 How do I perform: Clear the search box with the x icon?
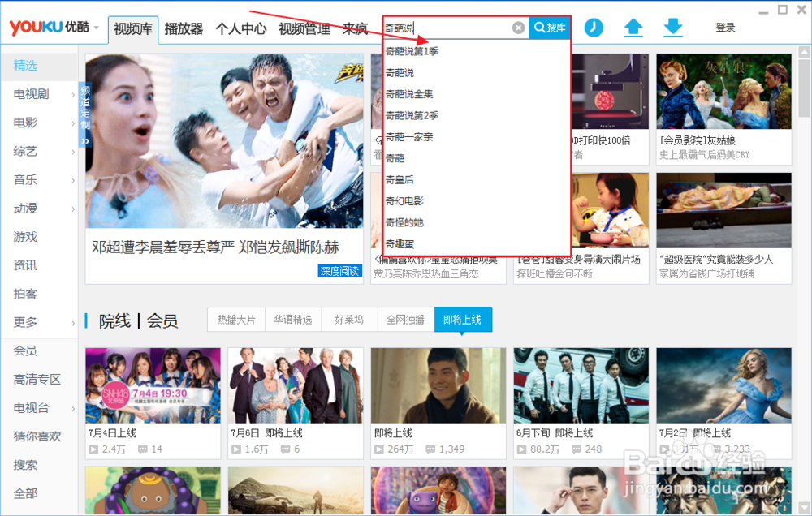pyautogui.click(x=519, y=27)
